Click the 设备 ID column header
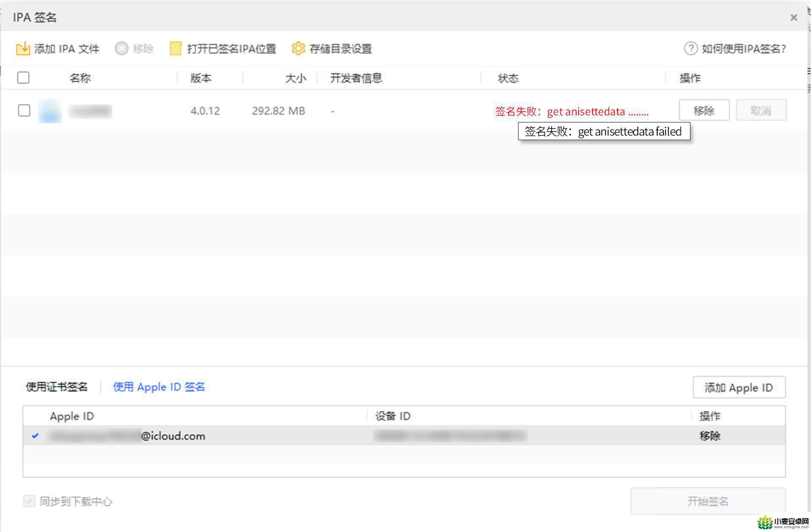Image resolution: width=811 pixels, height=532 pixels. (x=393, y=416)
